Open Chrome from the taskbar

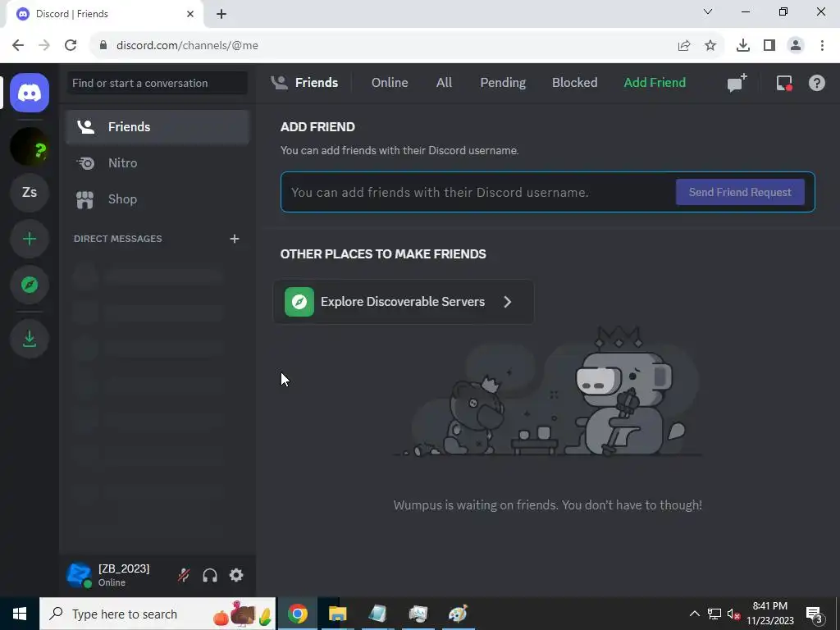[298, 614]
